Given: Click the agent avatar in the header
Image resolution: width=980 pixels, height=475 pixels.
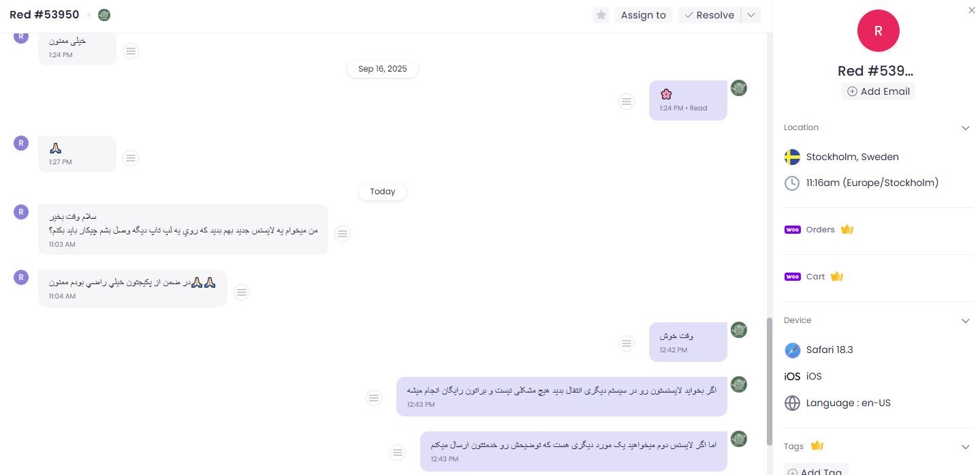Looking at the screenshot, I should [104, 15].
